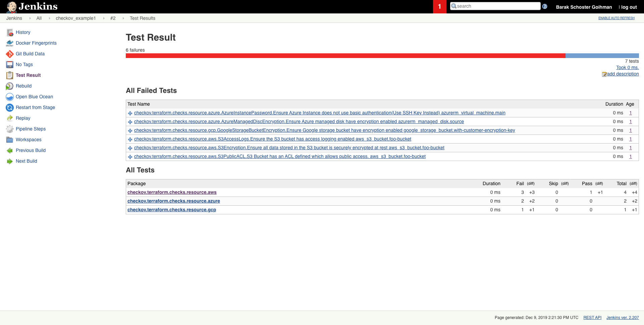Select the Rebuild option
This screenshot has width=644, height=325.
pos(23,86)
